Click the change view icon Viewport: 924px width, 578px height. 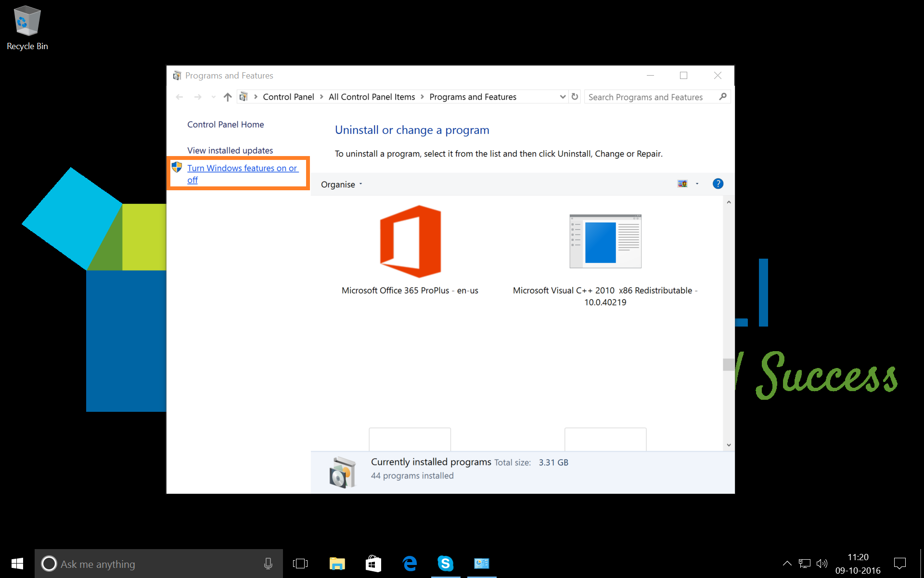click(x=682, y=184)
